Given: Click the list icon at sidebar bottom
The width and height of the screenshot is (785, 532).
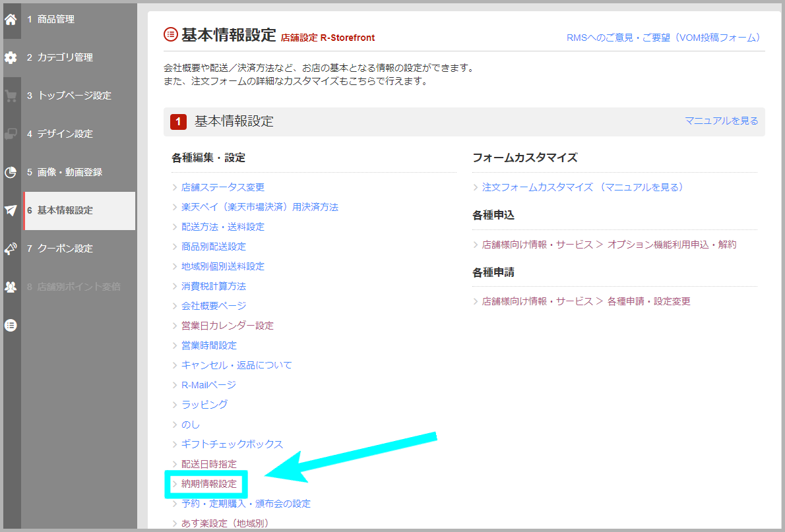Looking at the screenshot, I should pyautogui.click(x=11, y=325).
